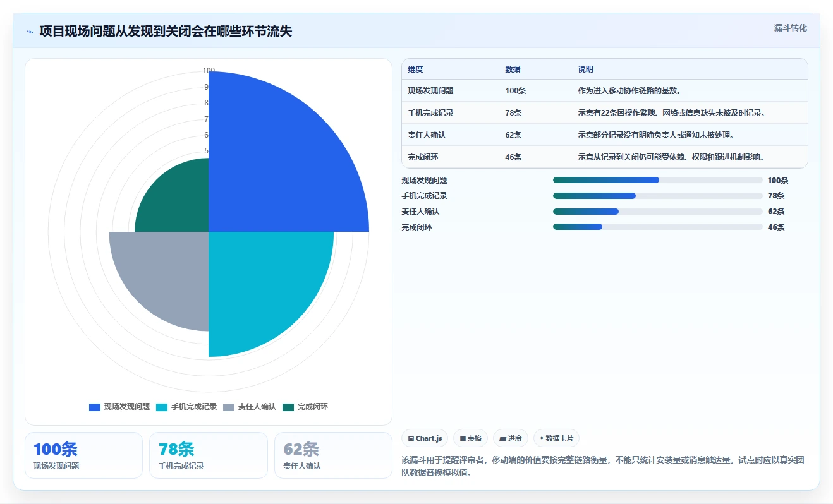Click the page title about 项目现场问题
Viewport: 833px width, 504px height.
pyautogui.click(x=166, y=32)
